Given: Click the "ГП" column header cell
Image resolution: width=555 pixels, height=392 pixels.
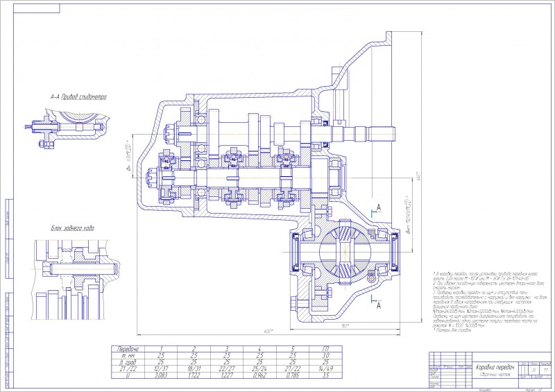Looking at the screenshot, I should (326, 349).
